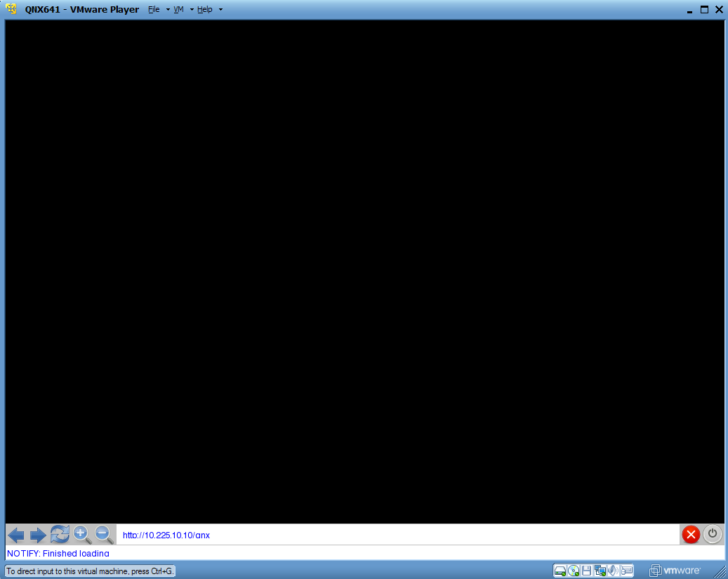The image size is (728, 579).
Task: Toggle the network adapter status icon
Action: (600, 571)
